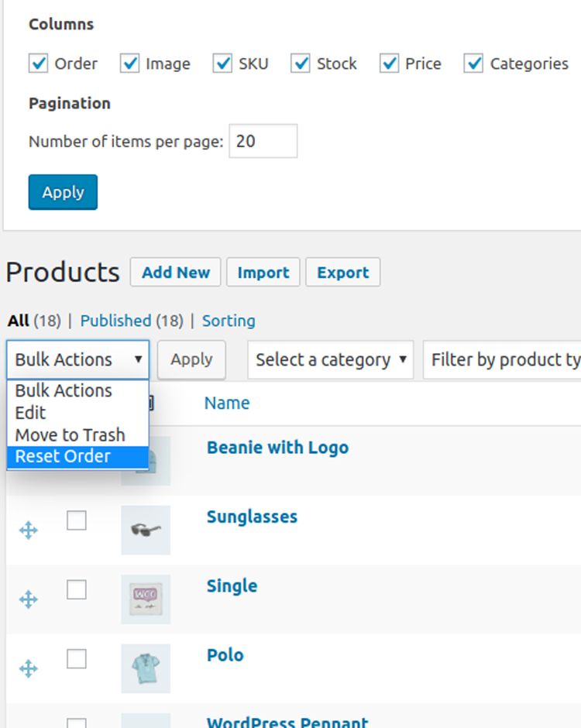Viewport: 581px width, 728px height.
Task: Toggle the SKU column checkbox
Action: click(222, 64)
